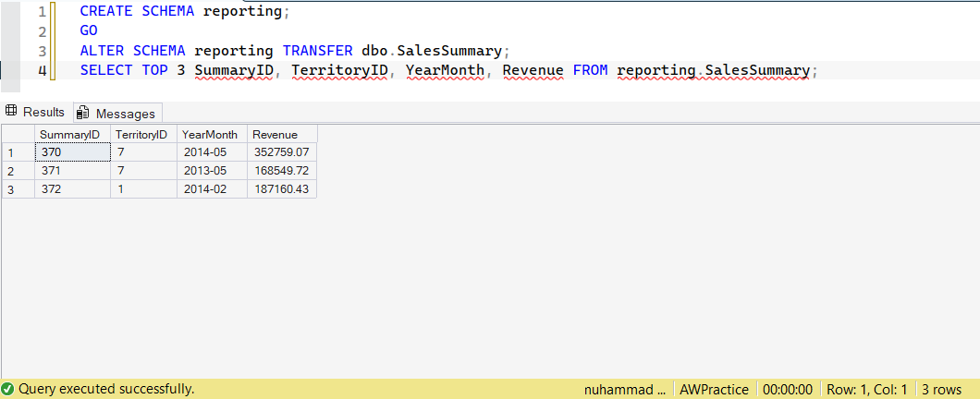Click dbo.SalesSummary in line 3
Viewport: 980px width, 399px height.
[432, 51]
